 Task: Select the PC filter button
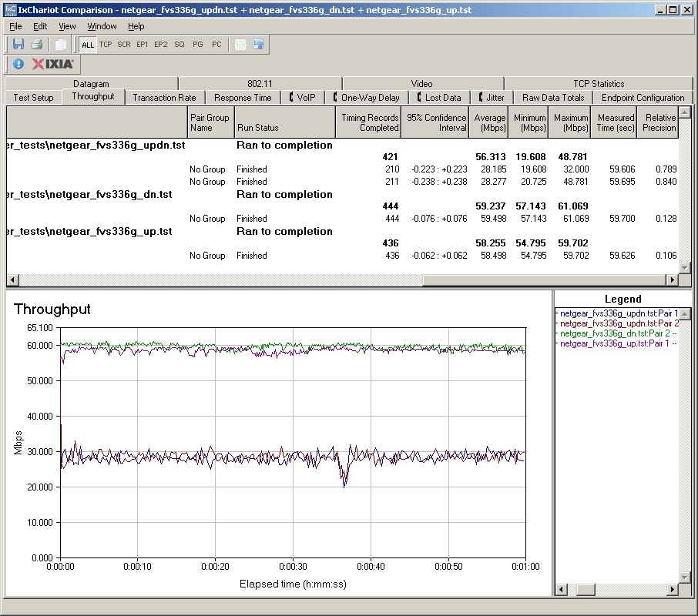point(216,45)
